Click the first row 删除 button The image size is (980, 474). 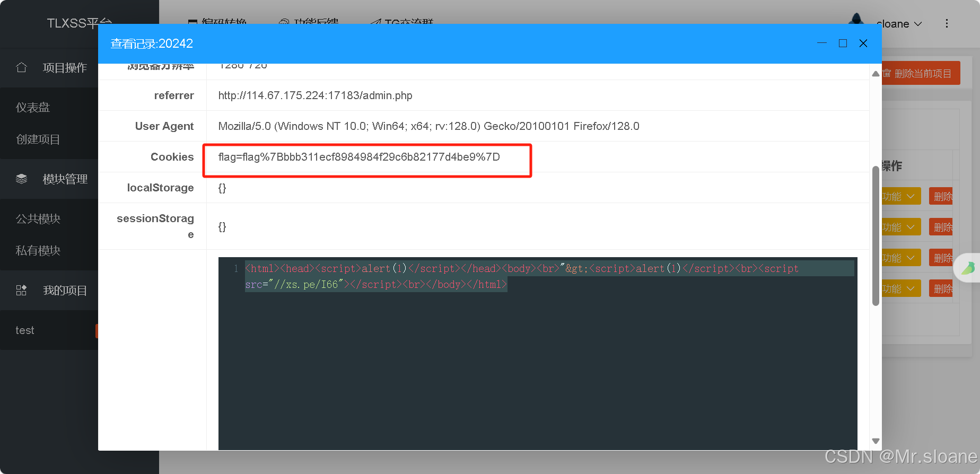tap(941, 197)
